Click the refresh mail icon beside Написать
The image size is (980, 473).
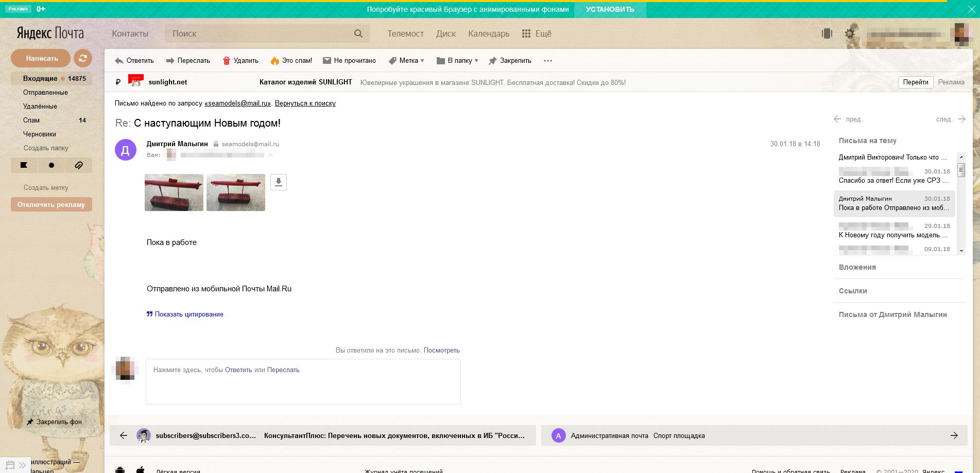(82, 58)
